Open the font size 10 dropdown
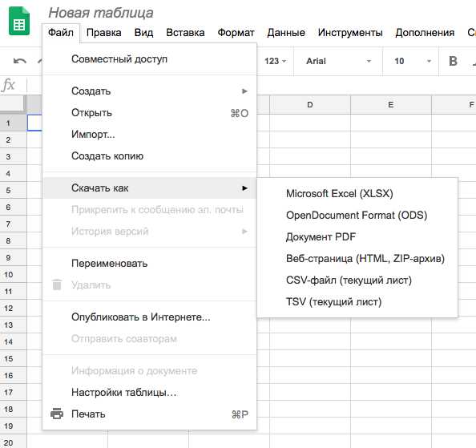Image resolution: width=476 pixels, height=448 pixels. [412, 61]
